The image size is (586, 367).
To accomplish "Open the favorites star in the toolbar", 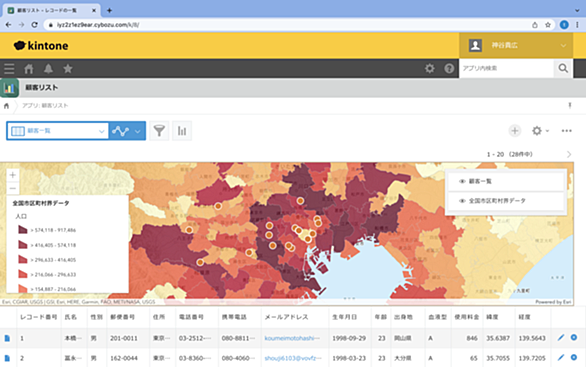I will pyautogui.click(x=68, y=68).
